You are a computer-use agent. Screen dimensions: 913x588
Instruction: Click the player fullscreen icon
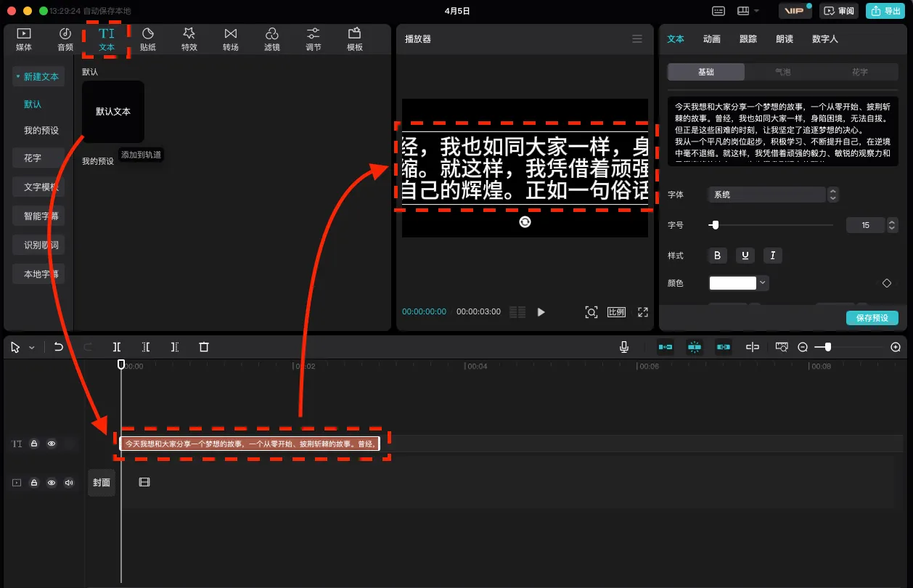pos(642,312)
